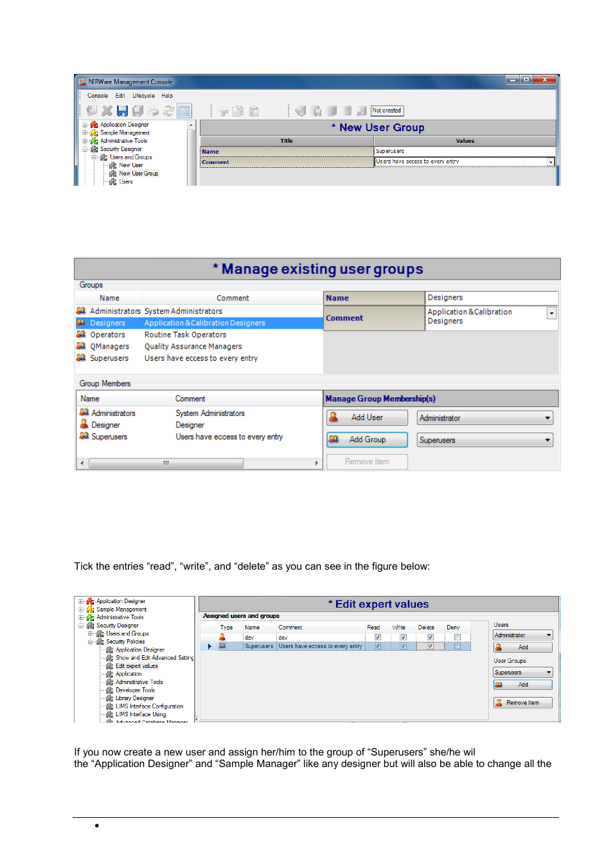
Task: Select New User Group in the tree
Action: tap(139, 174)
